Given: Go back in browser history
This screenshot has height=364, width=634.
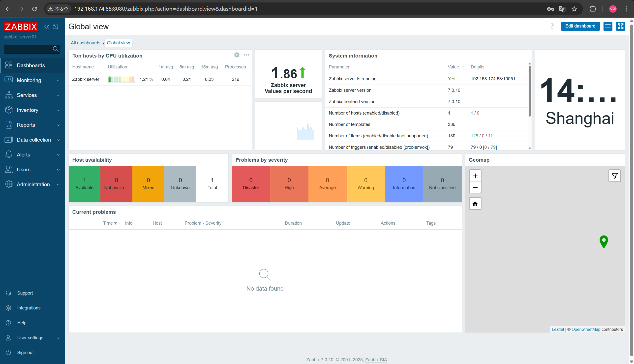Looking at the screenshot, I should click(8, 9).
